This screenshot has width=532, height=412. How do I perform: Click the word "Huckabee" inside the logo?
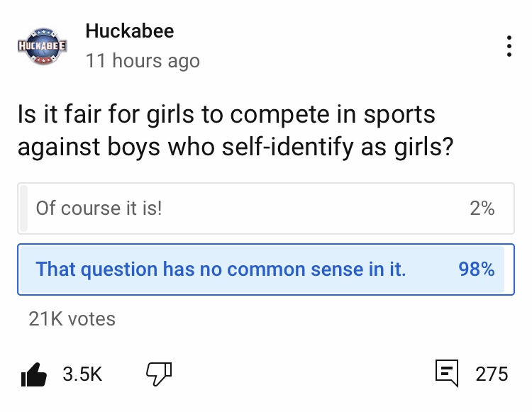coord(43,46)
